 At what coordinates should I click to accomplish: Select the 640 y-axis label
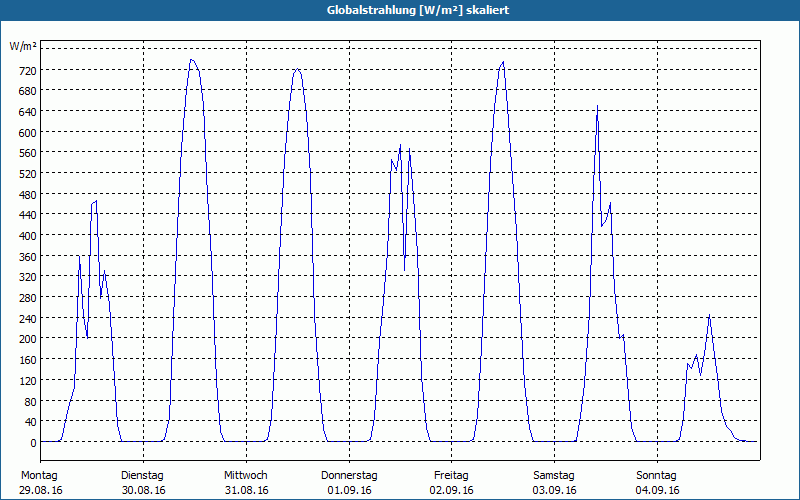pyautogui.click(x=28, y=112)
